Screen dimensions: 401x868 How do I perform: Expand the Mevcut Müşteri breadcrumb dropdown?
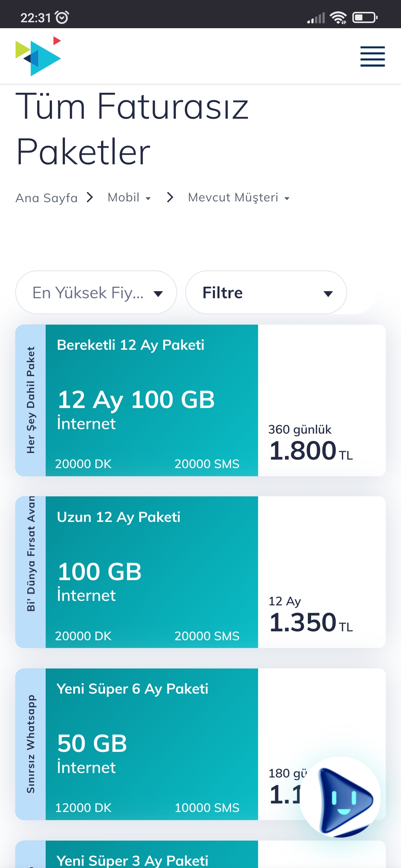coord(239,197)
